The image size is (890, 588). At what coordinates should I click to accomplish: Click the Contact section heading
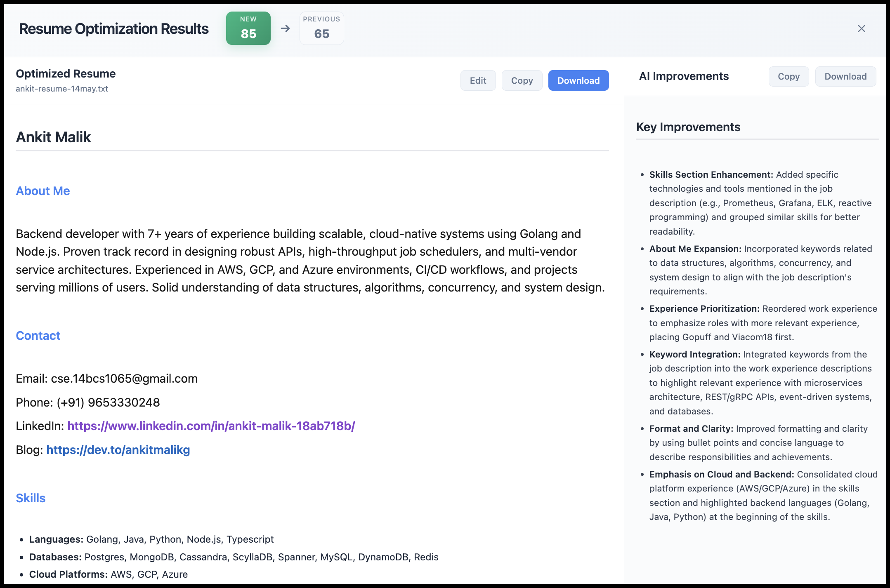(38, 336)
